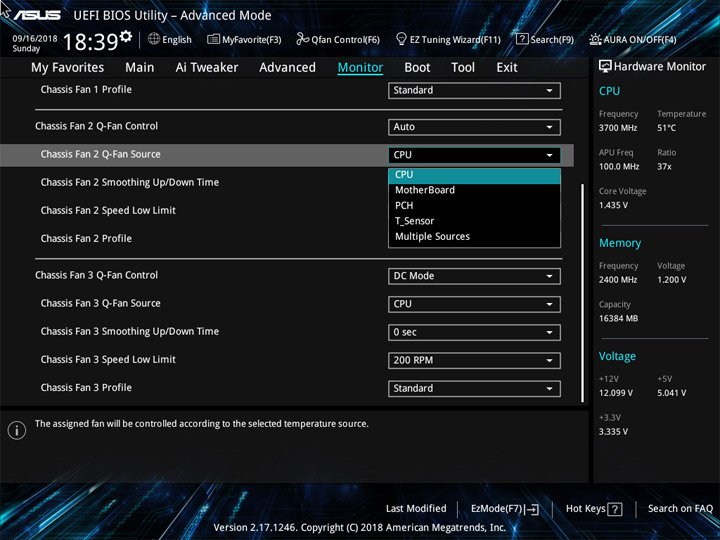Screen dimensions: 720x540
Task: Click +3.3V reading 3.335 V
Action: (613, 432)
